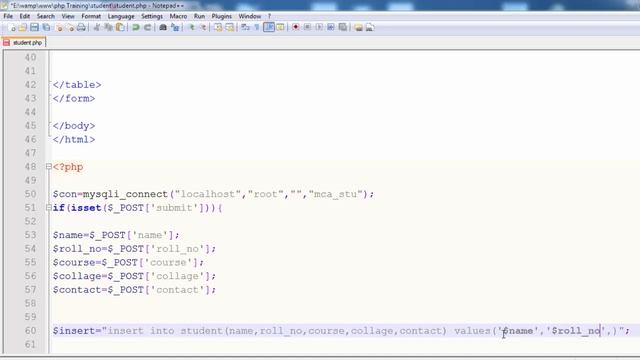The width and height of the screenshot is (640, 360).
Task: Cut the selected text
Action: [97, 27]
